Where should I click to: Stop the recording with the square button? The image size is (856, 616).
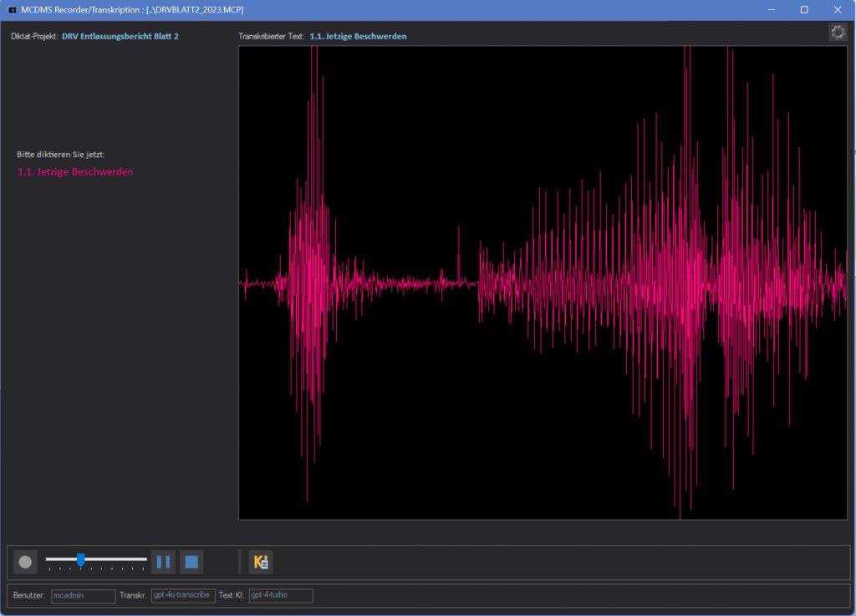(191, 562)
